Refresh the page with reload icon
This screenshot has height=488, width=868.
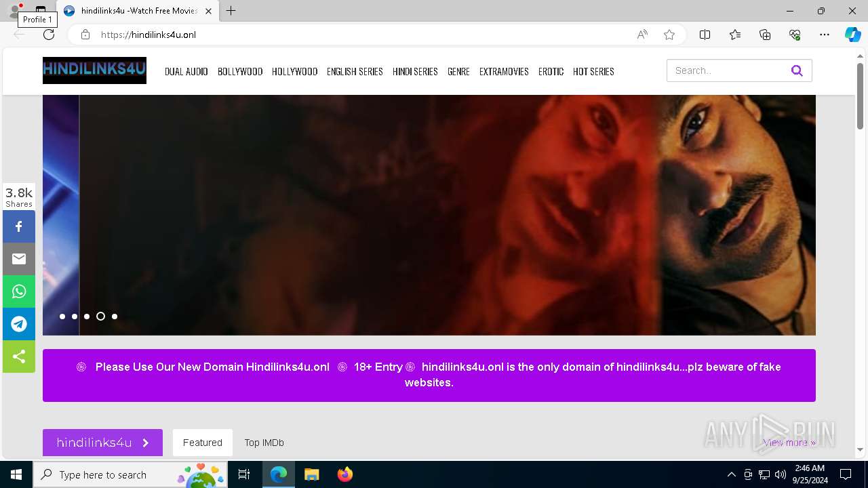click(48, 35)
